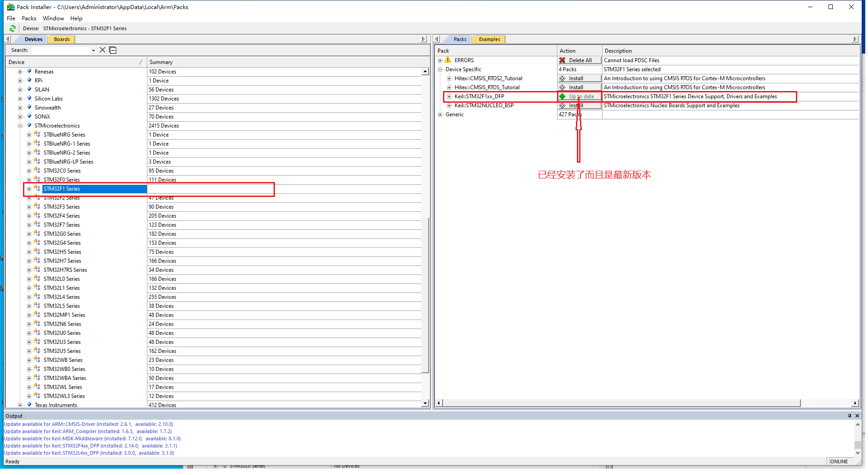Click the Packs pane horizontal scrollbar thumb
Image resolution: width=868 pixels, height=475 pixels.
click(622, 403)
